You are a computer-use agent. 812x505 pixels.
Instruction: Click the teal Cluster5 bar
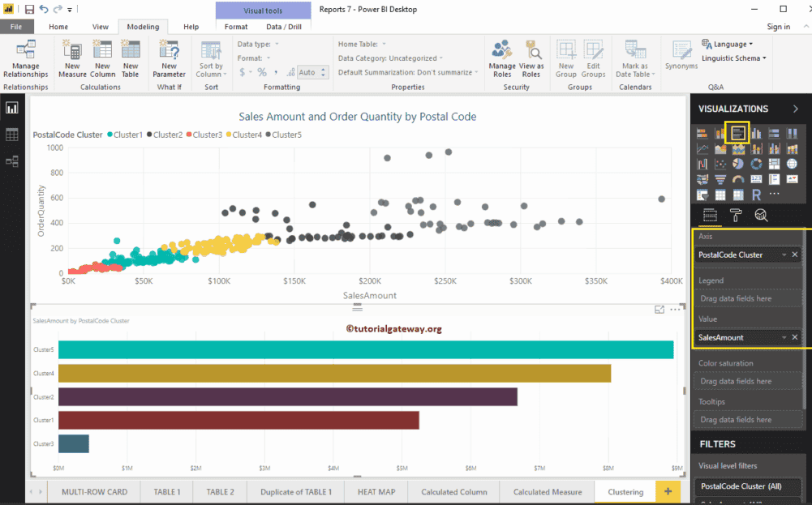pos(365,349)
